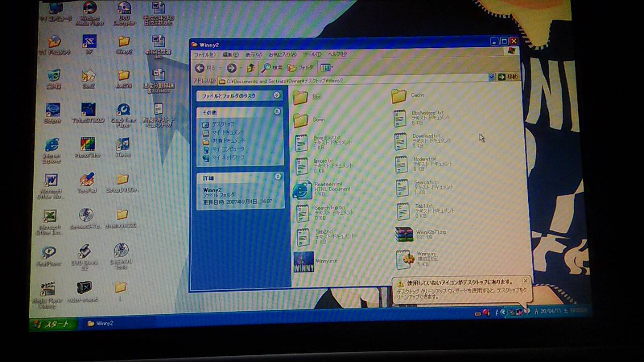Image resolution: width=644 pixels, height=362 pixels.
Task: Open the Down folder
Action: click(301, 120)
